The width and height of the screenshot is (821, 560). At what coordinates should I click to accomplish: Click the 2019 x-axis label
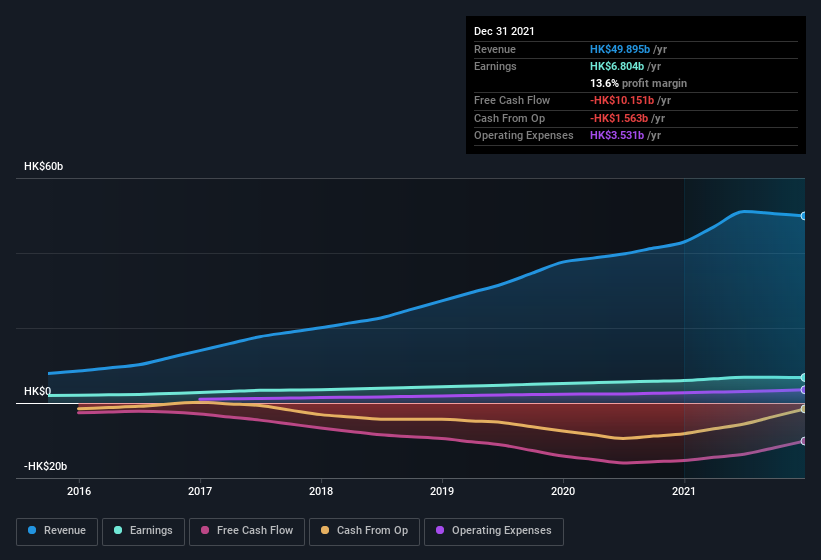pos(442,491)
